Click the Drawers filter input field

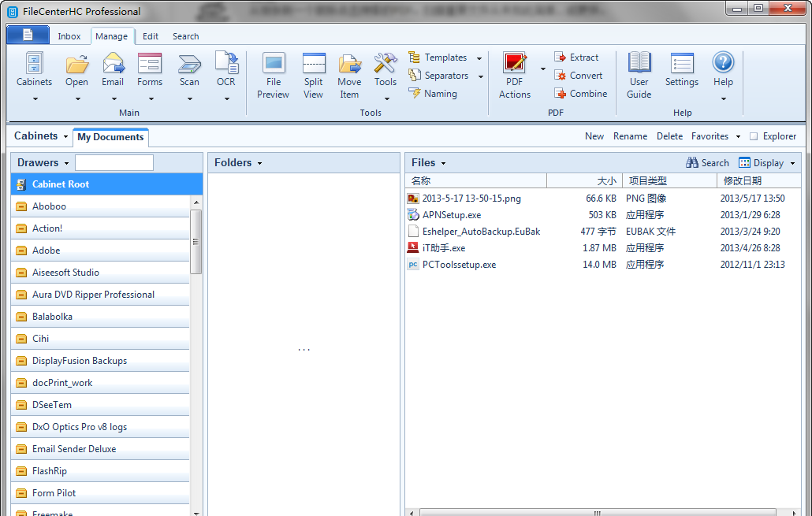tap(114, 162)
